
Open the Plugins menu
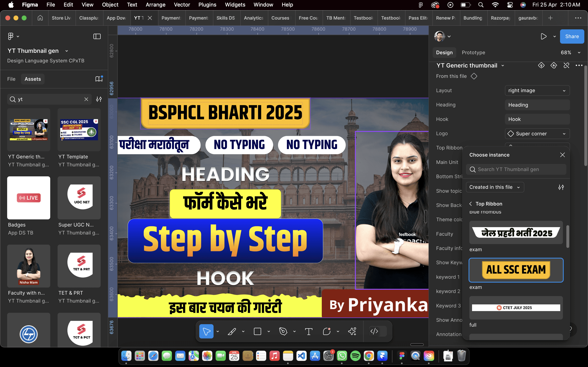click(x=207, y=5)
